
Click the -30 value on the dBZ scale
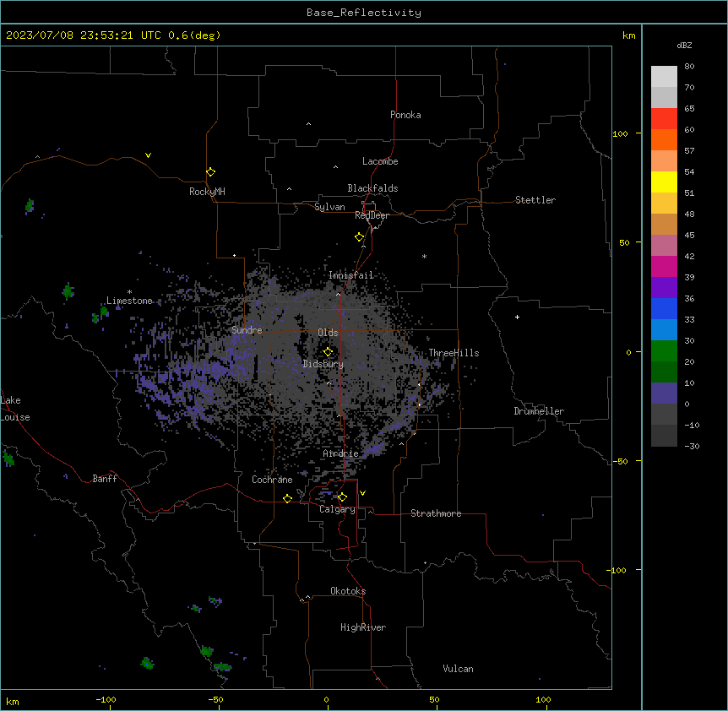click(x=692, y=446)
